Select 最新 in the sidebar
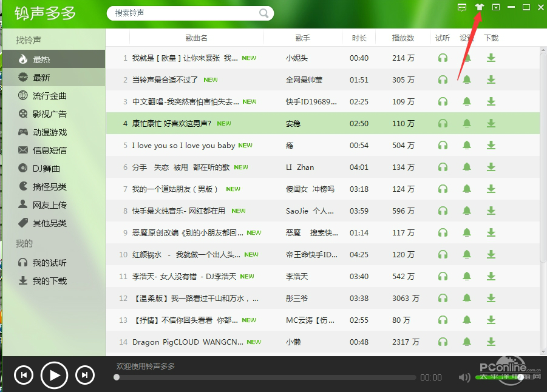The image size is (547, 392). click(x=53, y=77)
